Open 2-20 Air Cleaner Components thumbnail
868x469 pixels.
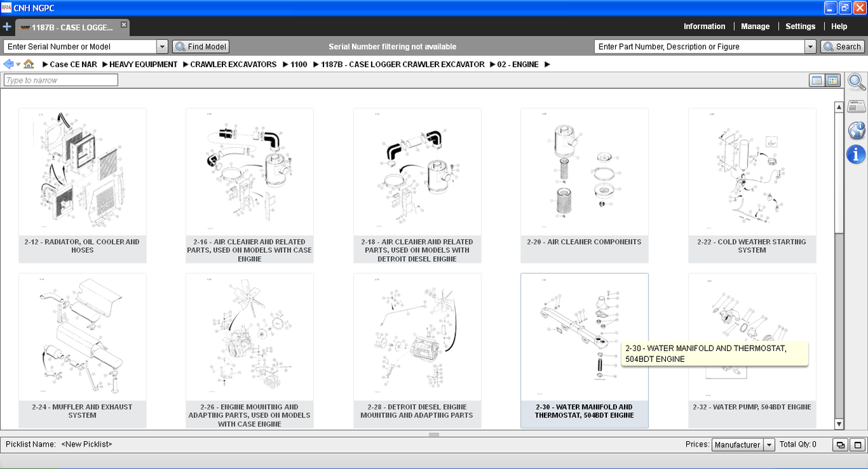pyautogui.click(x=585, y=185)
